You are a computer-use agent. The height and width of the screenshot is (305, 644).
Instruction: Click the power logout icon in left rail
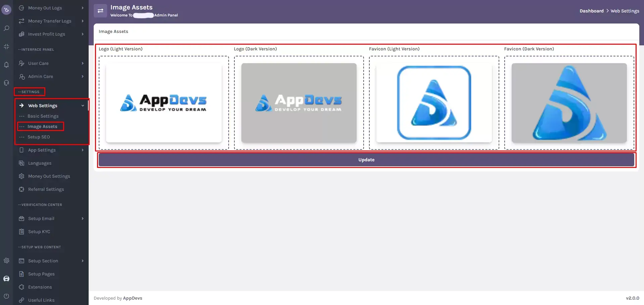pos(6,296)
